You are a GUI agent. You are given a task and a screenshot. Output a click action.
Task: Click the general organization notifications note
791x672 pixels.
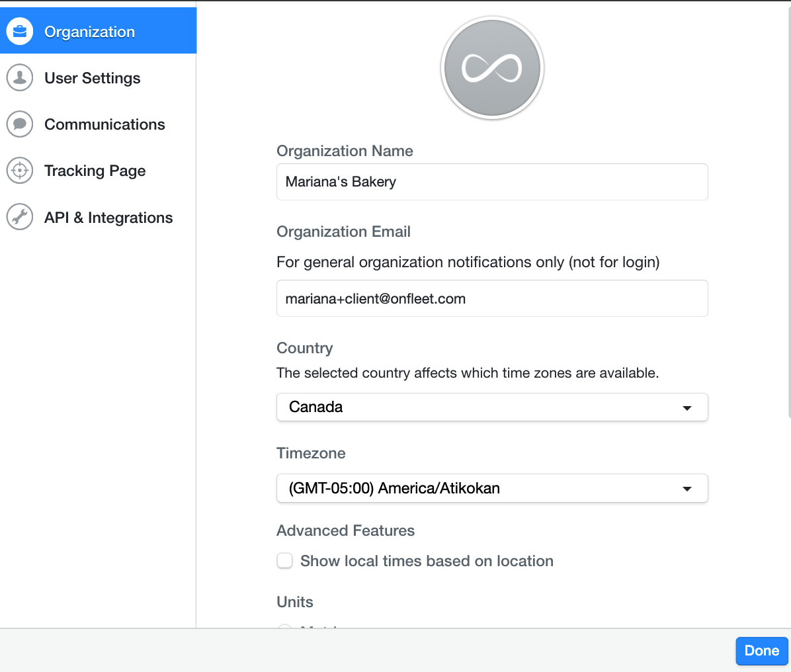tap(468, 263)
